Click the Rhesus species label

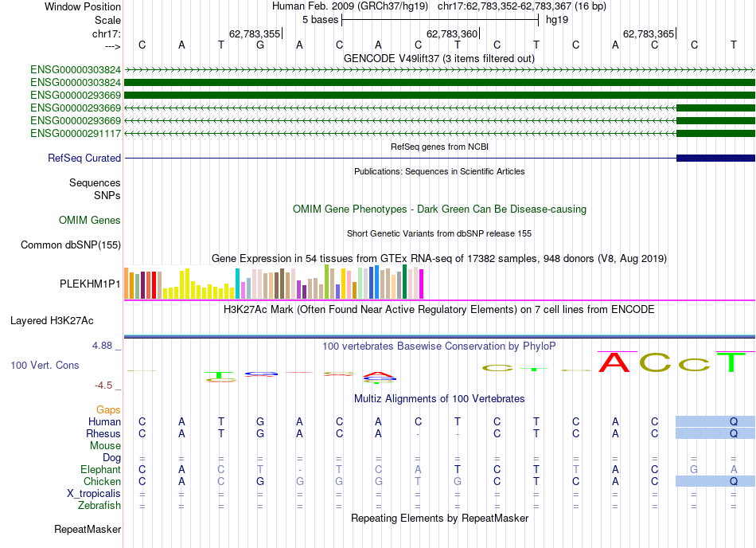103,434
